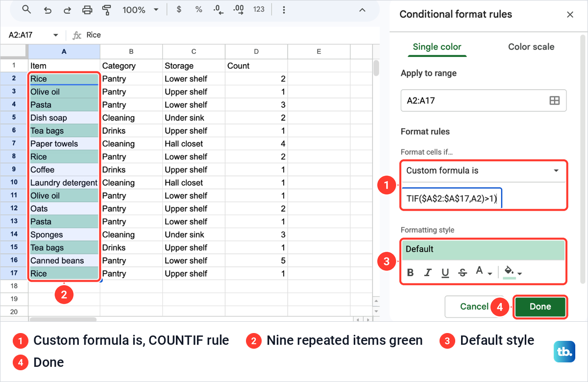Open the 123 more formats menu
Viewport: 588px width, 382px height.
[259, 9]
